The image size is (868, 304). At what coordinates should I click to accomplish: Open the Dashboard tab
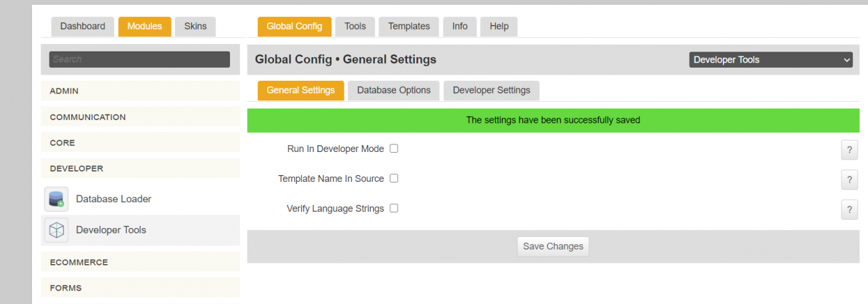tap(83, 26)
